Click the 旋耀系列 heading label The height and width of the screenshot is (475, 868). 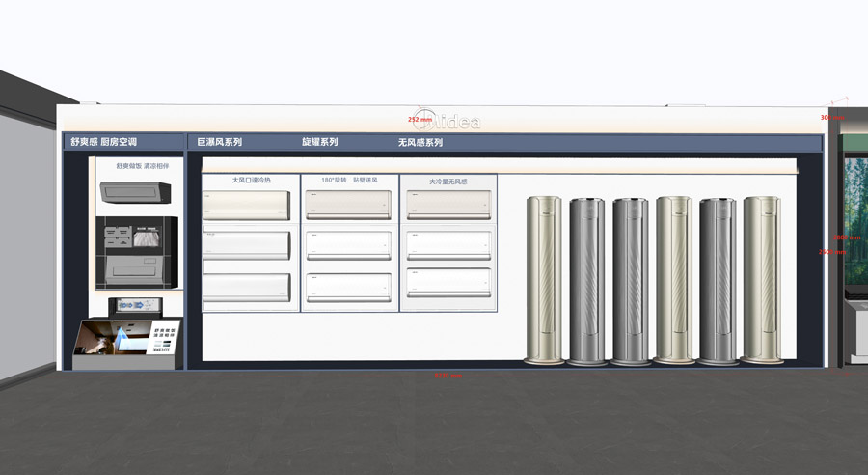319,142
